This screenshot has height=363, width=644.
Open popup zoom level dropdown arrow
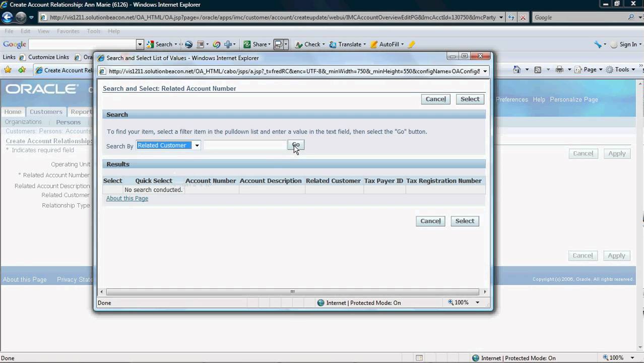click(x=477, y=302)
